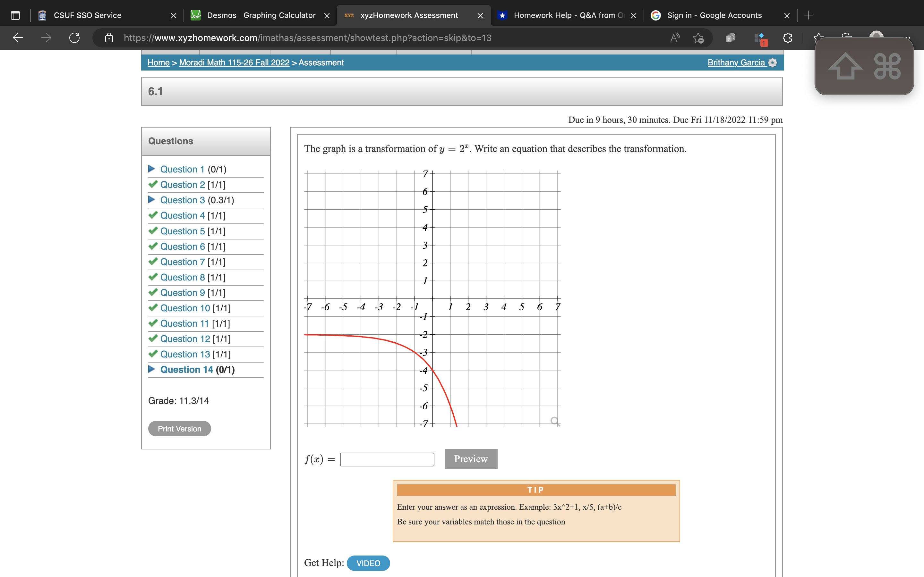This screenshot has width=924, height=577.
Task: Reload the current page
Action: point(74,38)
